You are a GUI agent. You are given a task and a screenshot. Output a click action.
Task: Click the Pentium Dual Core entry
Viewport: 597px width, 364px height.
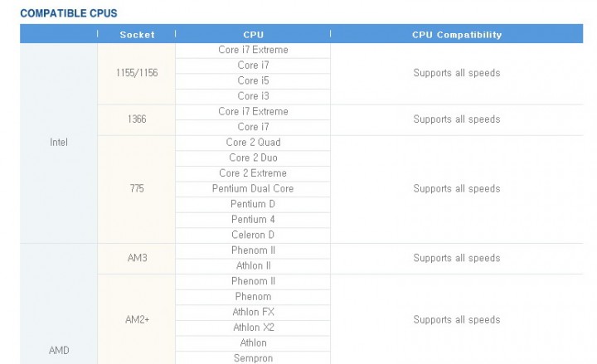pyautogui.click(x=253, y=188)
